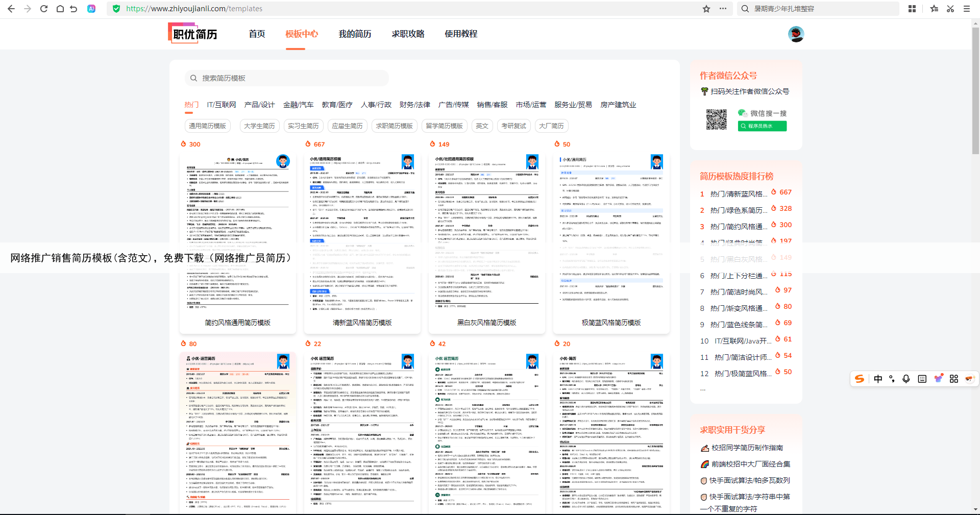Select the 大学生简历 filter tag
980x515 pixels.
[x=259, y=126]
